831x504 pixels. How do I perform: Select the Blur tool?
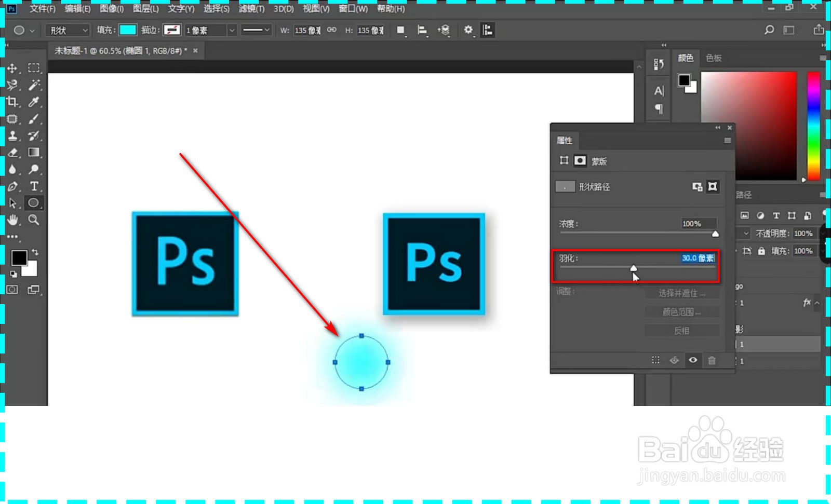(x=12, y=169)
